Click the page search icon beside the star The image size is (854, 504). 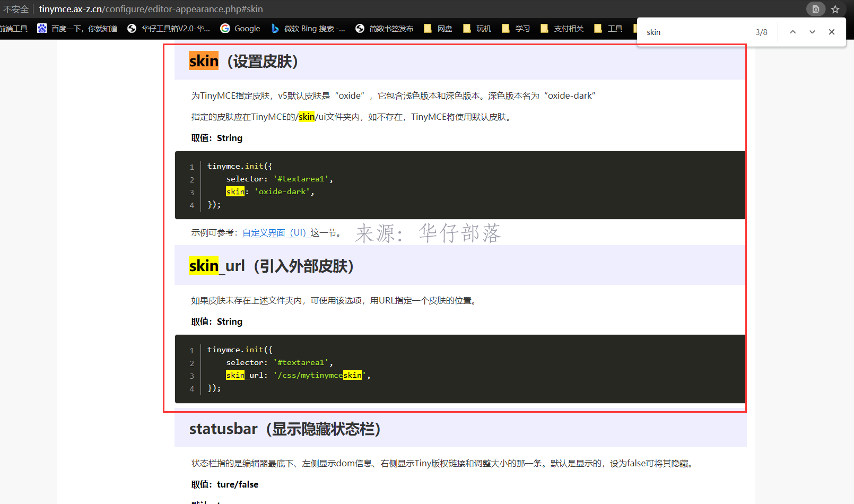coord(816,9)
